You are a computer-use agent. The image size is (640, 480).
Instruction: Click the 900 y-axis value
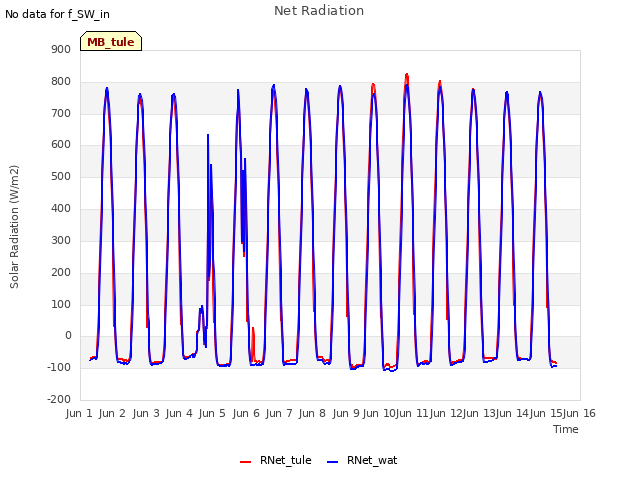point(61,49)
